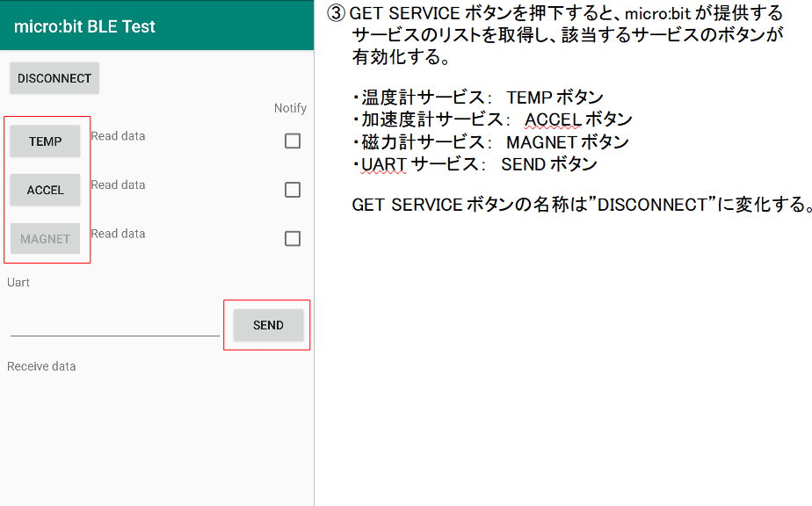
Task: Select the Uart section label
Action: click(18, 283)
